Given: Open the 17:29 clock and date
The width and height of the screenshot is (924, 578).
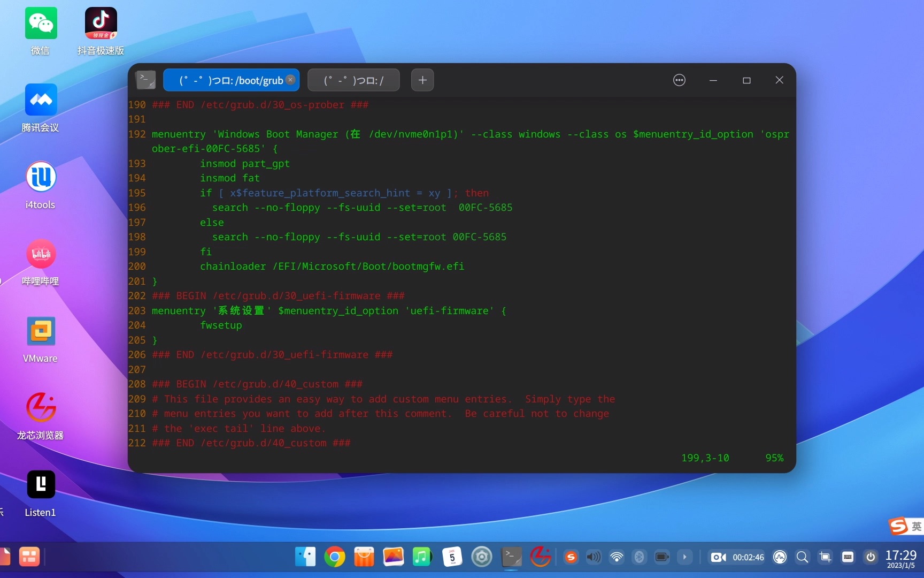Looking at the screenshot, I should pos(900,558).
